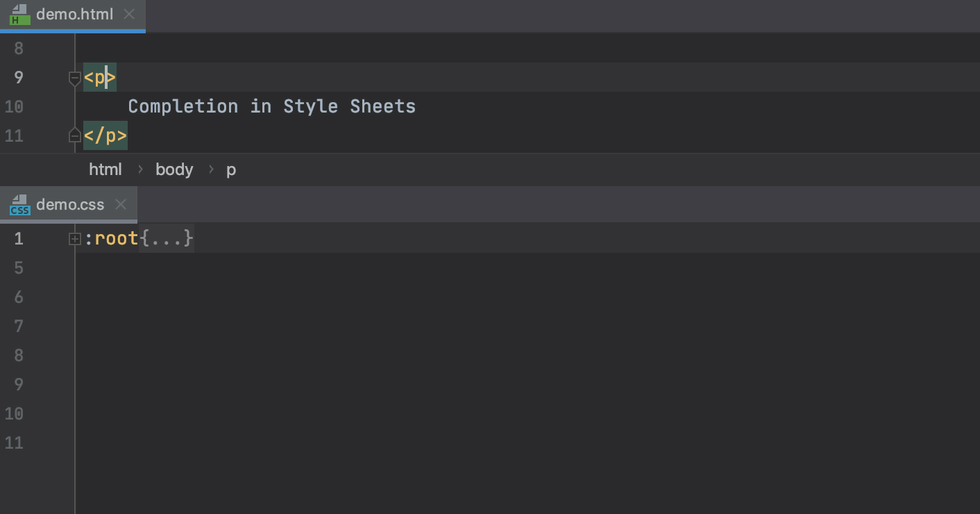Place cursor on the text Completion in Style Sheets
The image size is (980, 514).
coord(271,106)
